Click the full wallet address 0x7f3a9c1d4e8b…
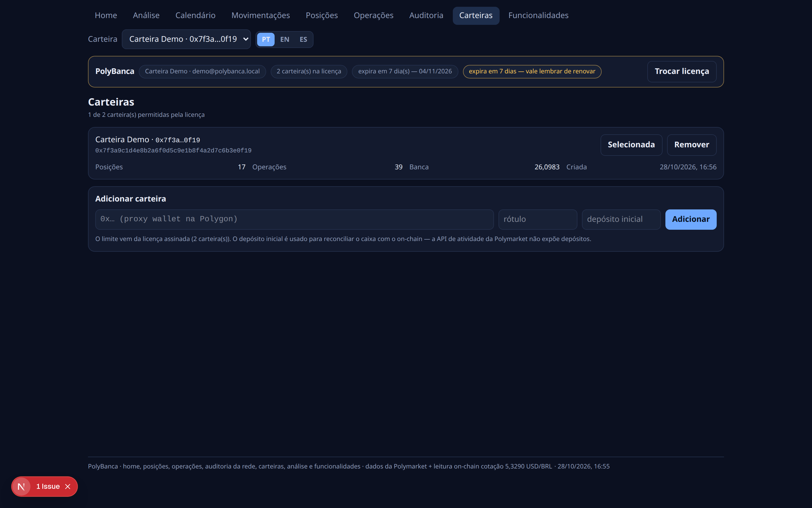 173,150
